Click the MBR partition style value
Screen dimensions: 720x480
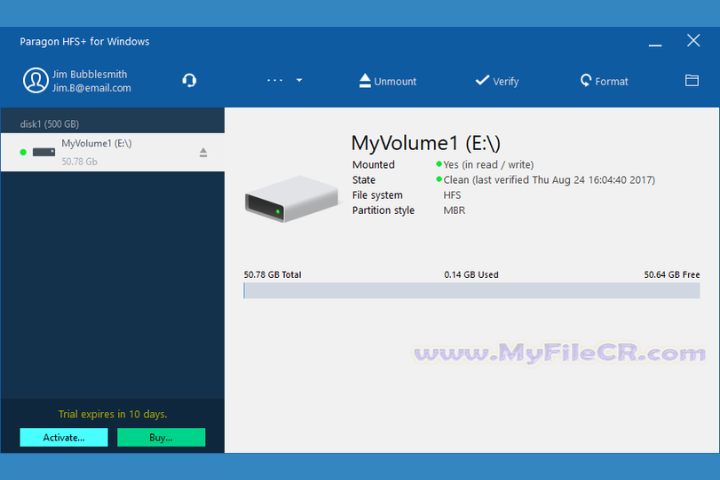[x=454, y=210]
